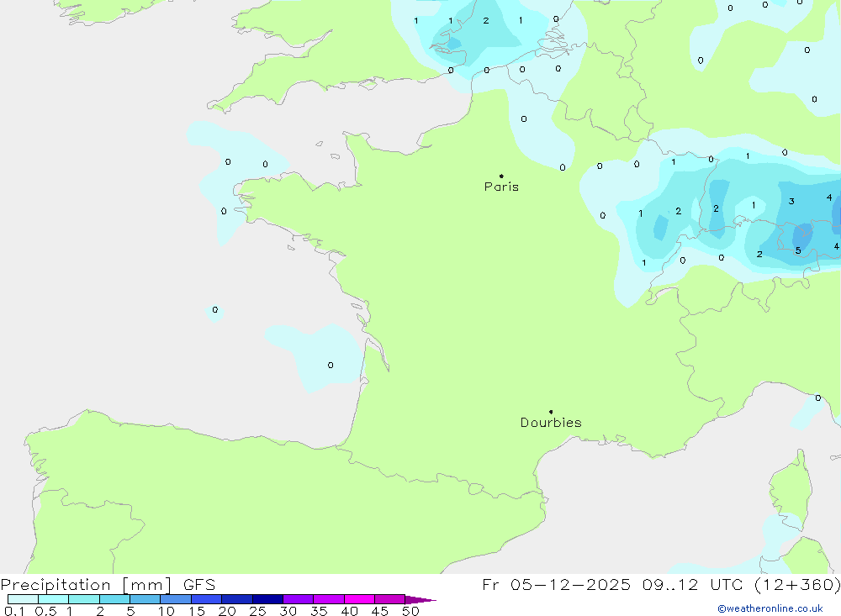Screen dimensions: 841x616
Task: Click the legend label '15'
Action: (x=197, y=611)
